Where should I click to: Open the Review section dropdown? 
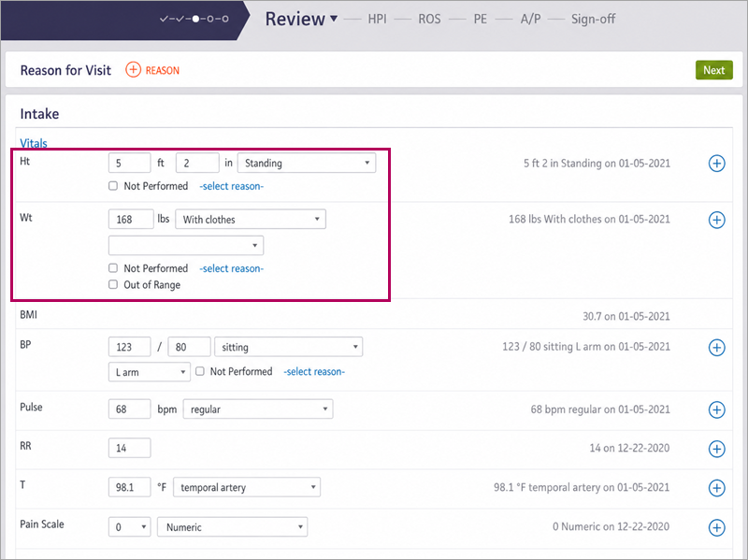coord(301,19)
